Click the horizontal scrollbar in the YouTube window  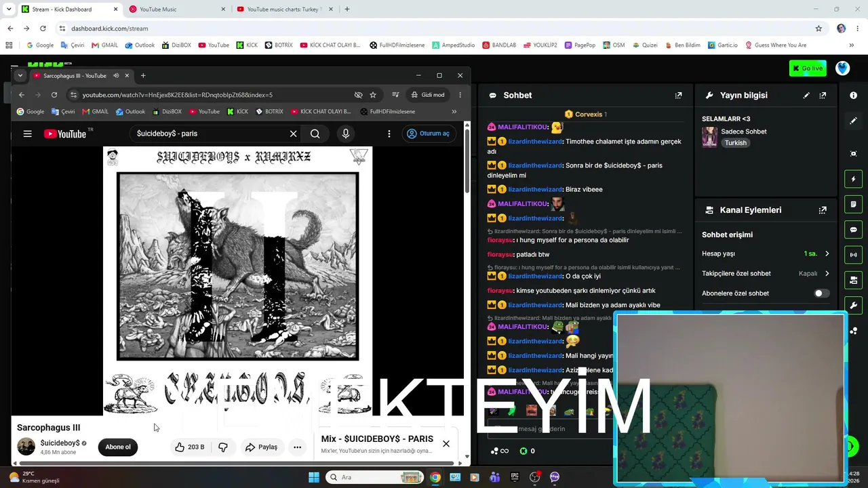237,464
